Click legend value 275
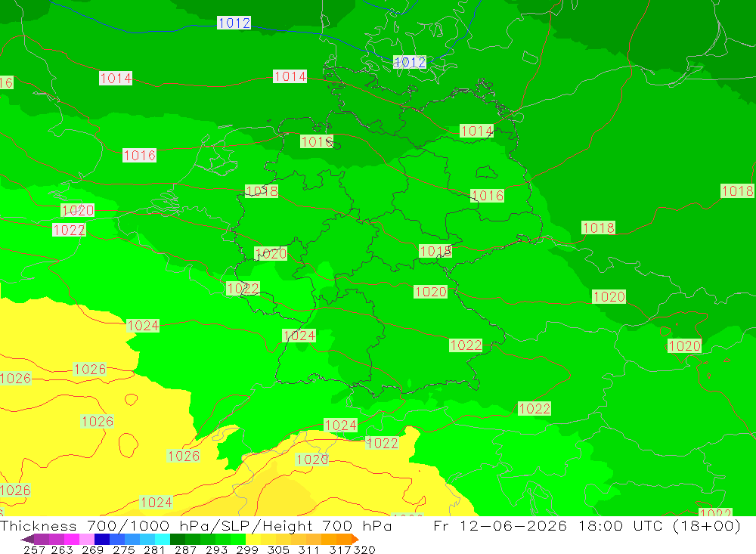This screenshot has width=756, height=554. coord(123,549)
